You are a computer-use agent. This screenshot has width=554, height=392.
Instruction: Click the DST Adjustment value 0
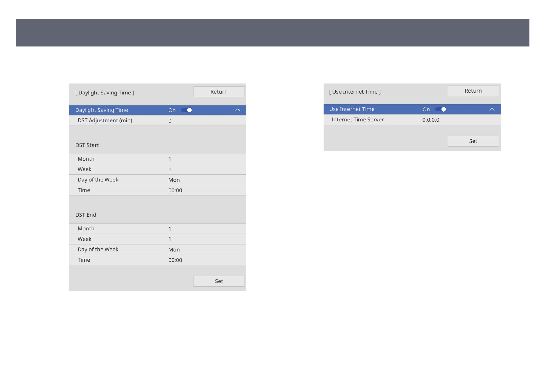point(170,121)
